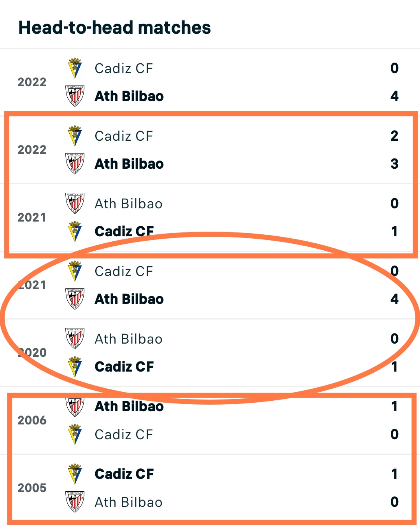Click Ath Bilbao score 3 in second 2022 match
The height and width of the screenshot is (529, 420).
click(x=394, y=164)
